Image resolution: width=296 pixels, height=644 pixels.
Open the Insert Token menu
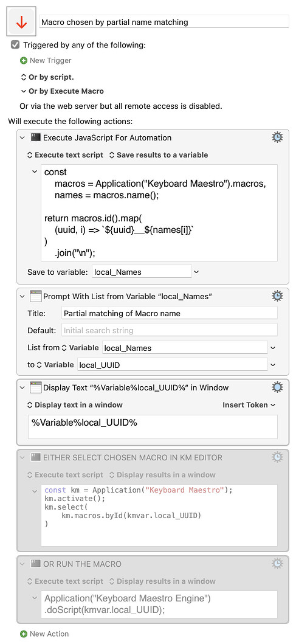pyautogui.click(x=249, y=404)
